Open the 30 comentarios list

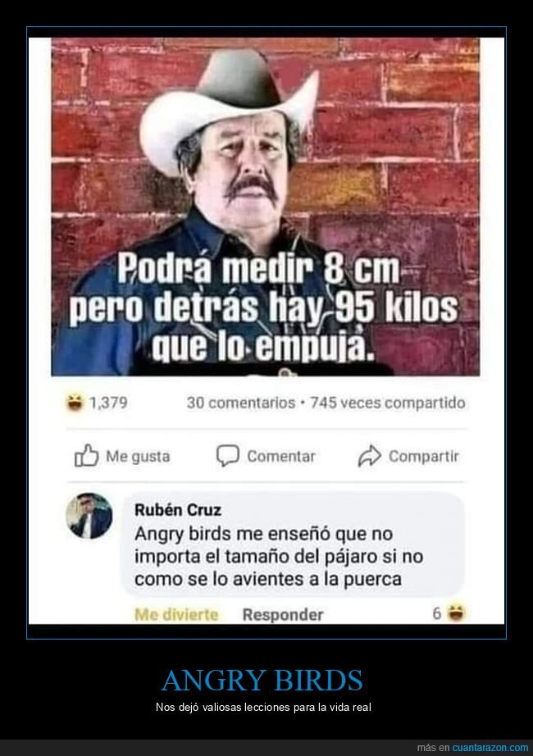[241, 403]
